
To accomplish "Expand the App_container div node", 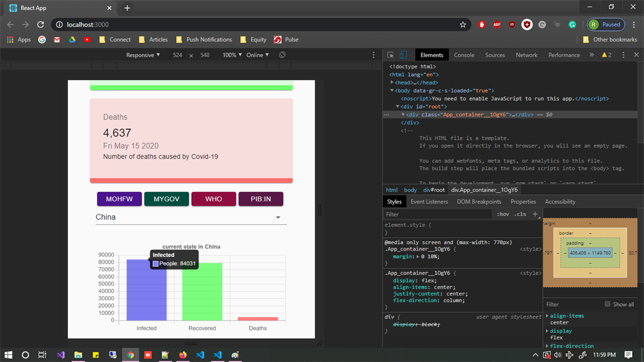I will [x=403, y=115].
